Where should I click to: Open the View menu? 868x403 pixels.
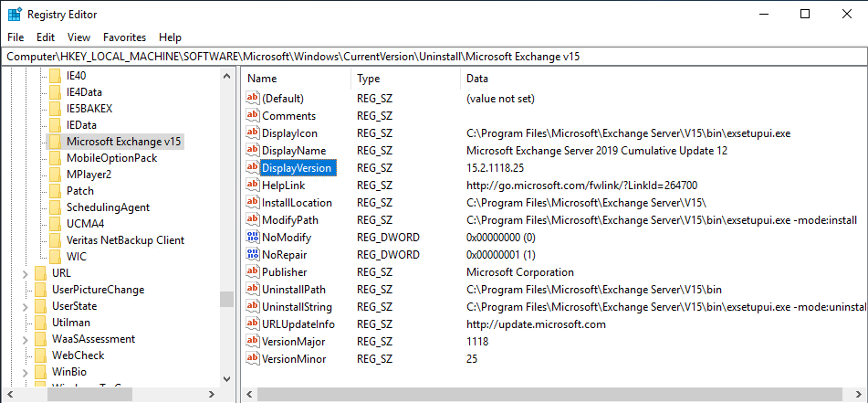pyautogui.click(x=79, y=37)
